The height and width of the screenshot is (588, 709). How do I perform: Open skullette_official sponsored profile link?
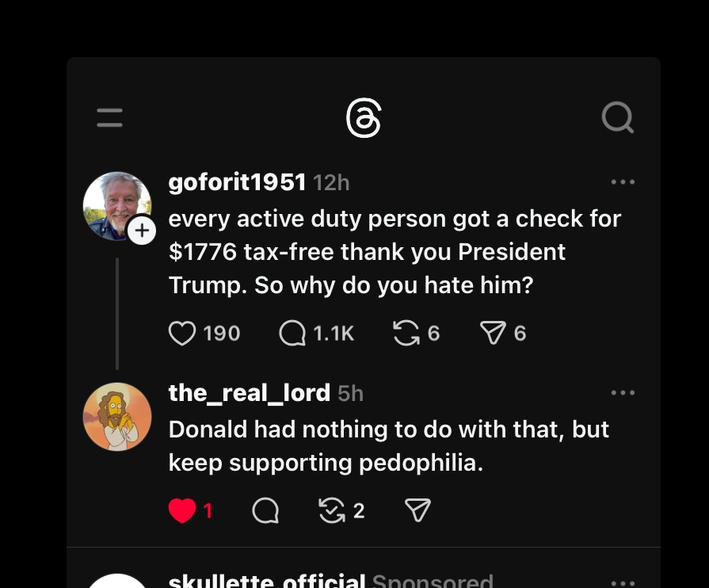[x=266, y=582]
